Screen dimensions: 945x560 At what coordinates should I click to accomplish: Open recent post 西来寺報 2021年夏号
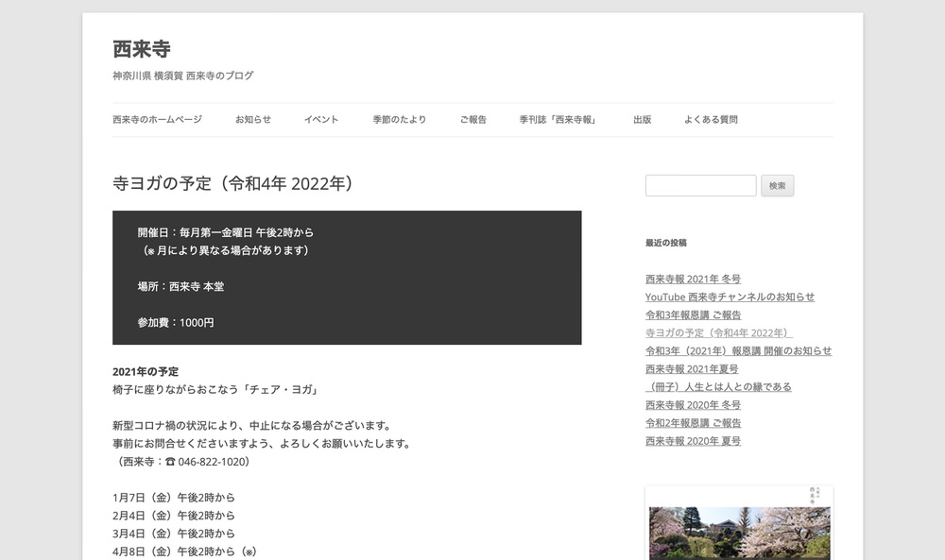[x=692, y=368]
